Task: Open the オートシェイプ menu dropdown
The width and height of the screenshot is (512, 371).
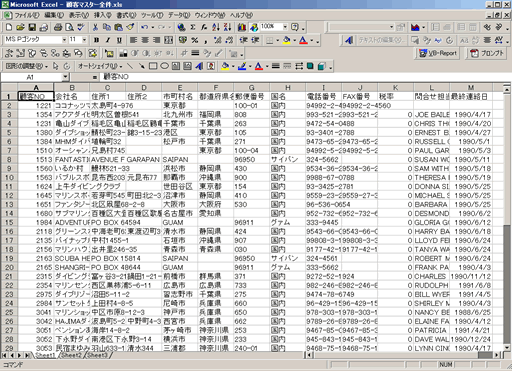Action: point(100,66)
